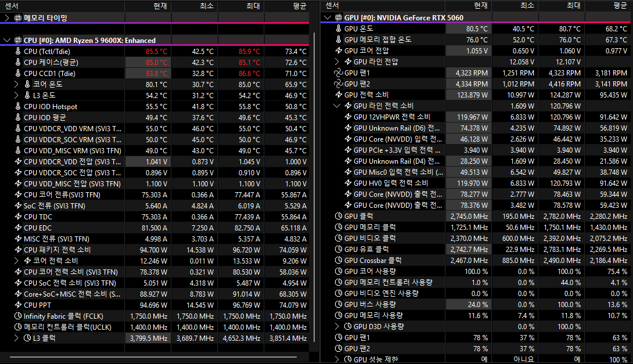Expand the L3 온도 sub-tree
This screenshot has width=633, height=364.
(16, 95)
